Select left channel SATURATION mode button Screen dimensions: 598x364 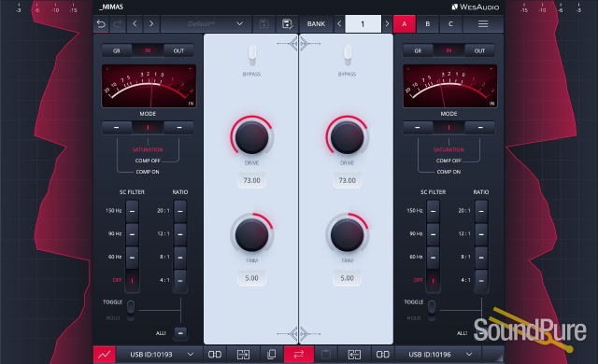148,128
